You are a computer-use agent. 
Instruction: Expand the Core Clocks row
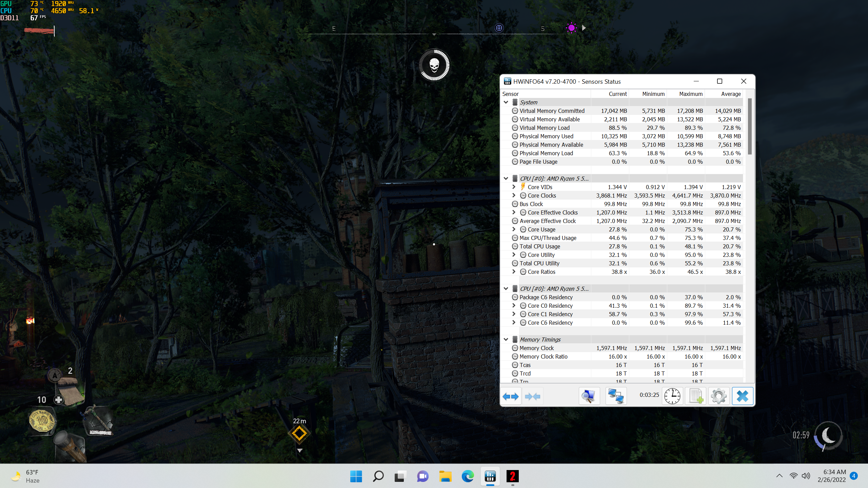[514, 195]
